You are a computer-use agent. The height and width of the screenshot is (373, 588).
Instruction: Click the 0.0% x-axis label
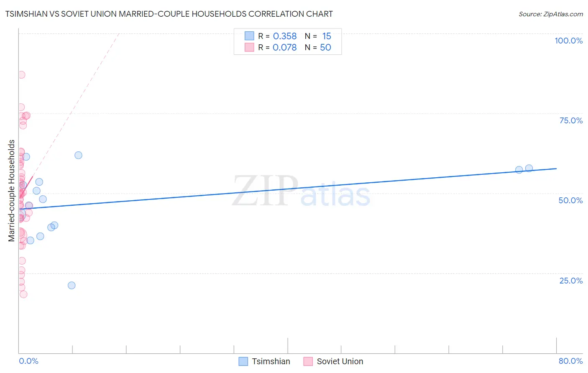coord(29,361)
